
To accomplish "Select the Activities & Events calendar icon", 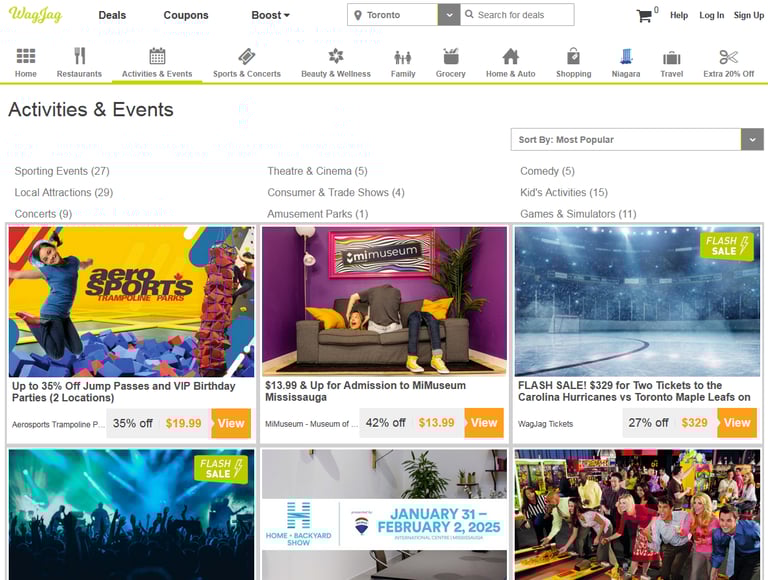I will click(157, 56).
